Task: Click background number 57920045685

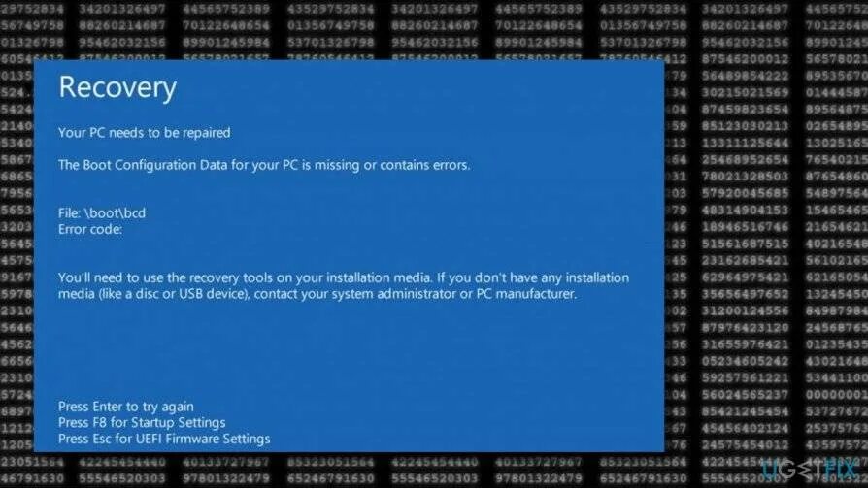Action: coord(745,193)
